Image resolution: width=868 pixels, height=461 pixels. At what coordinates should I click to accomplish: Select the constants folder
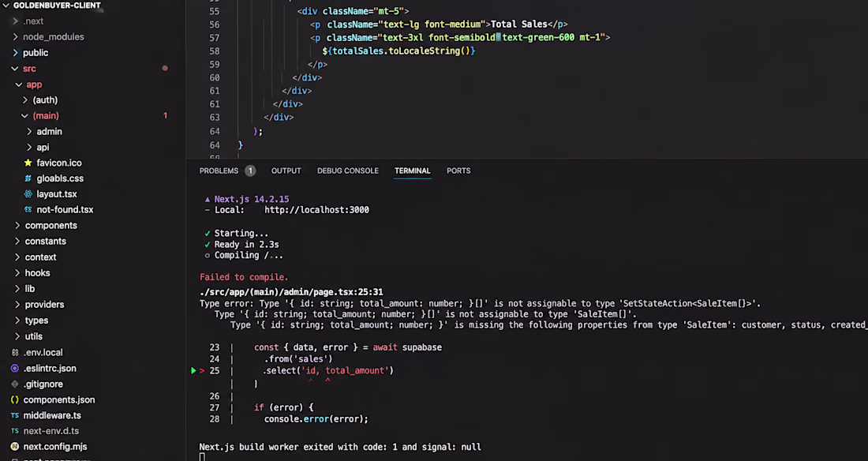[46, 241]
